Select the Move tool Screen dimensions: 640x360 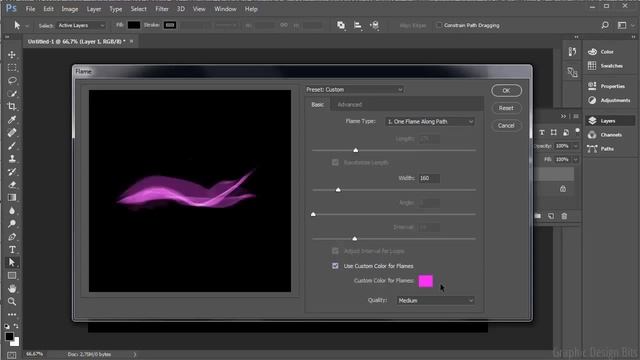(x=12, y=55)
